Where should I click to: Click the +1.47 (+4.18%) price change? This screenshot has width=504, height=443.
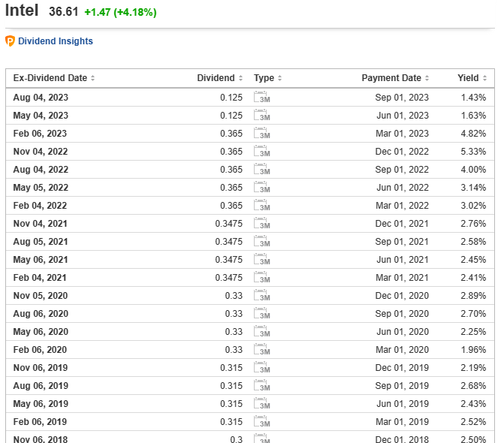tap(120, 12)
